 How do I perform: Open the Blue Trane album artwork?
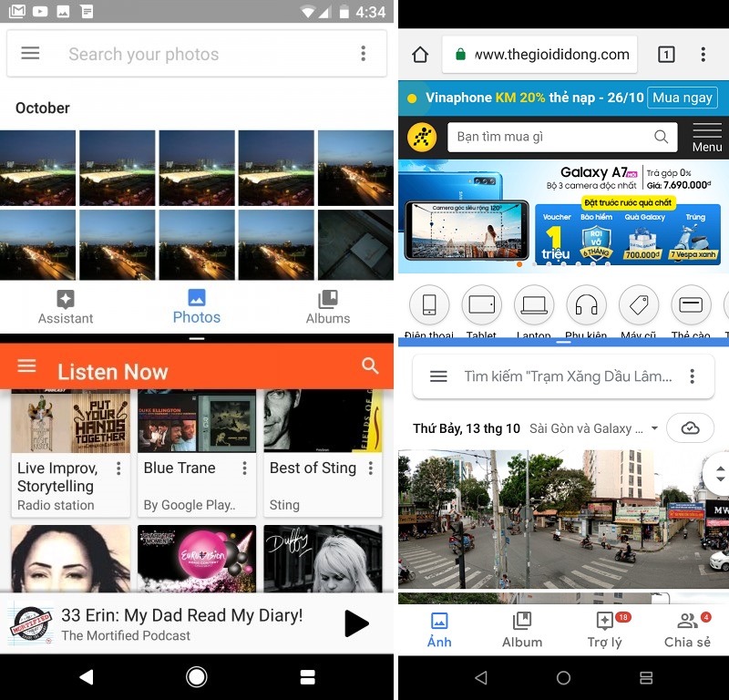(x=197, y=421)
